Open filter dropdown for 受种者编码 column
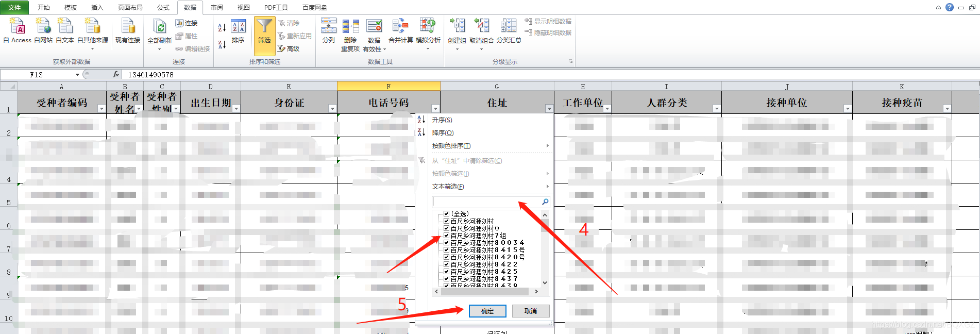Screen dimensions: 980x334 (x=102, y=109)
